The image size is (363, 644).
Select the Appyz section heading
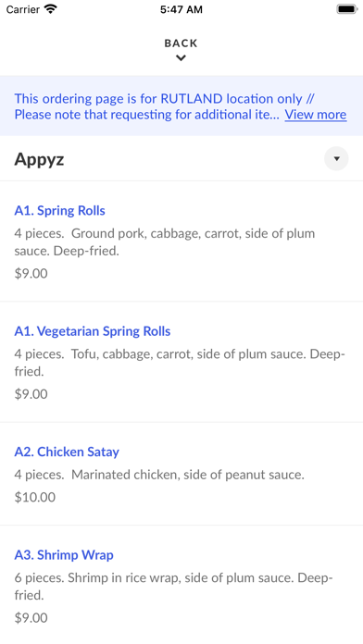coord(40,159)
